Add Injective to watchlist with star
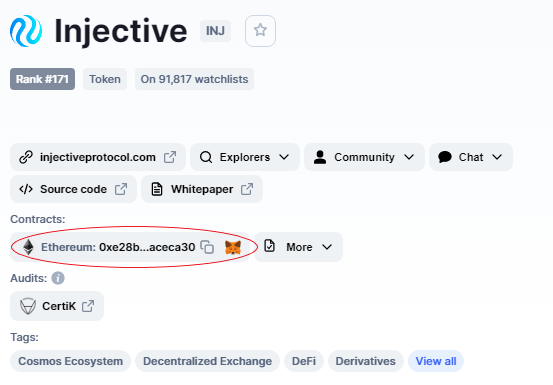Screen dimensions: 553x385 tap(260, 31)
